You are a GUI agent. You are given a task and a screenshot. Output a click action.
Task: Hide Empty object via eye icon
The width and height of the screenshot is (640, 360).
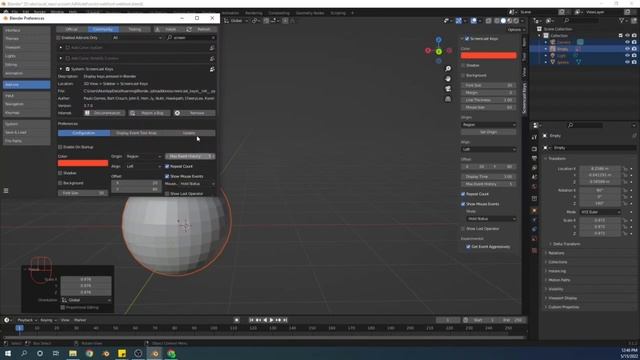click(627, 49)
